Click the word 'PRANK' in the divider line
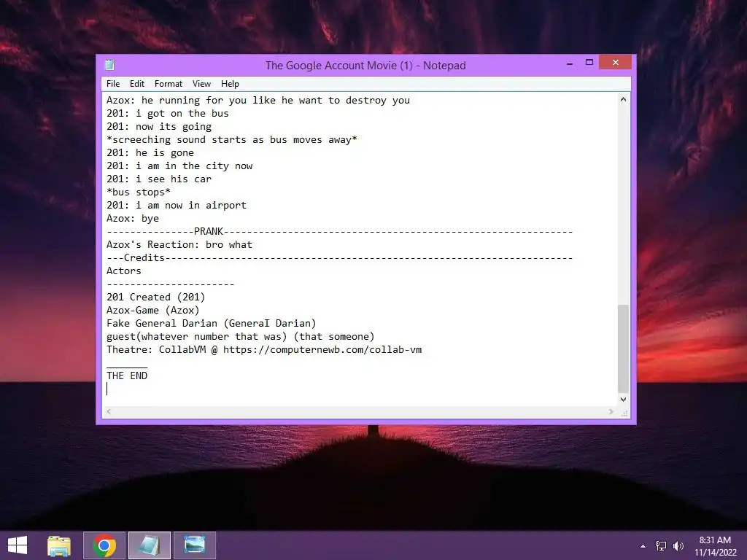This screenshot has height=560, width=747. [x=208, y=231]
